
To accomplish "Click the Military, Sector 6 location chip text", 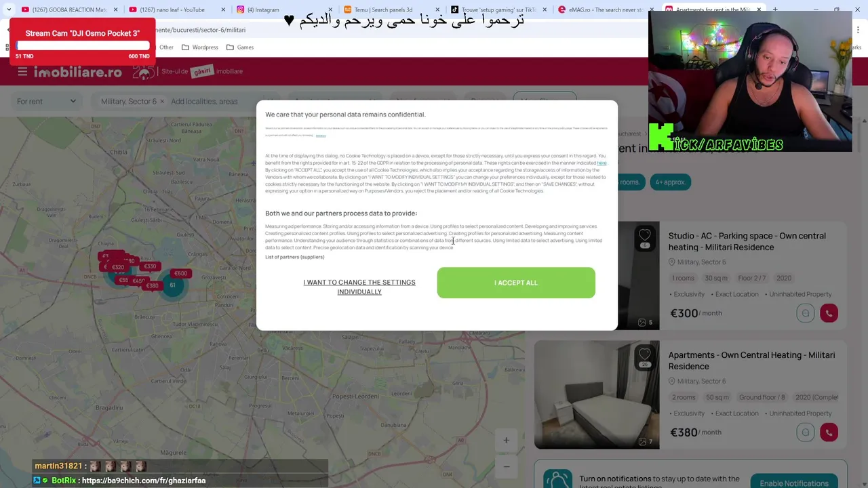I will [x=128, y=102].
